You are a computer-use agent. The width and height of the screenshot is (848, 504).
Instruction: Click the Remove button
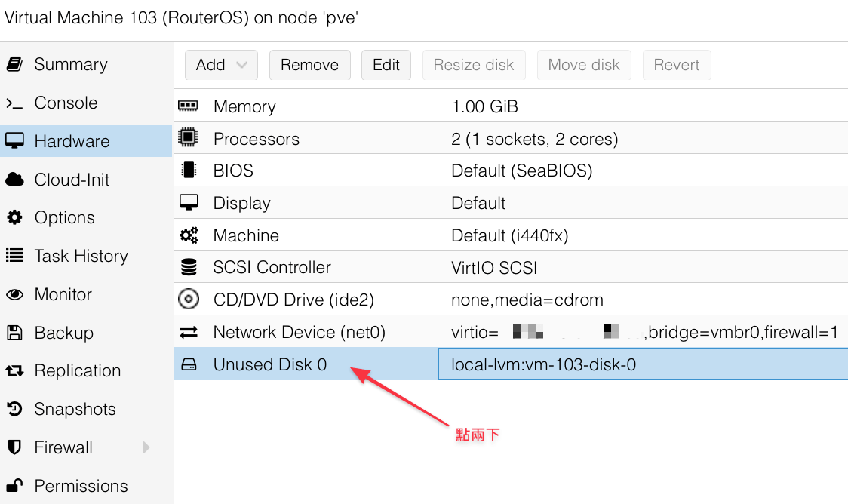[x=310, y=65]
